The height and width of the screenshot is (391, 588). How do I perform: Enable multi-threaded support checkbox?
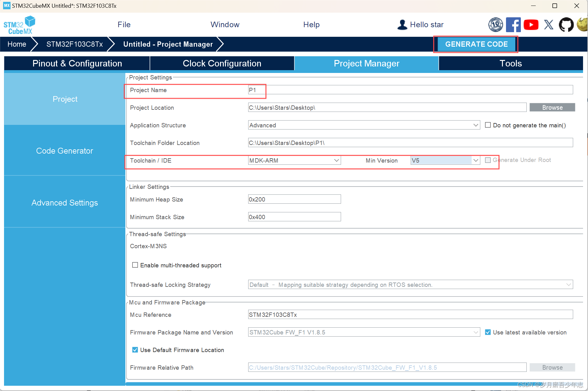(x=135, y=265)
